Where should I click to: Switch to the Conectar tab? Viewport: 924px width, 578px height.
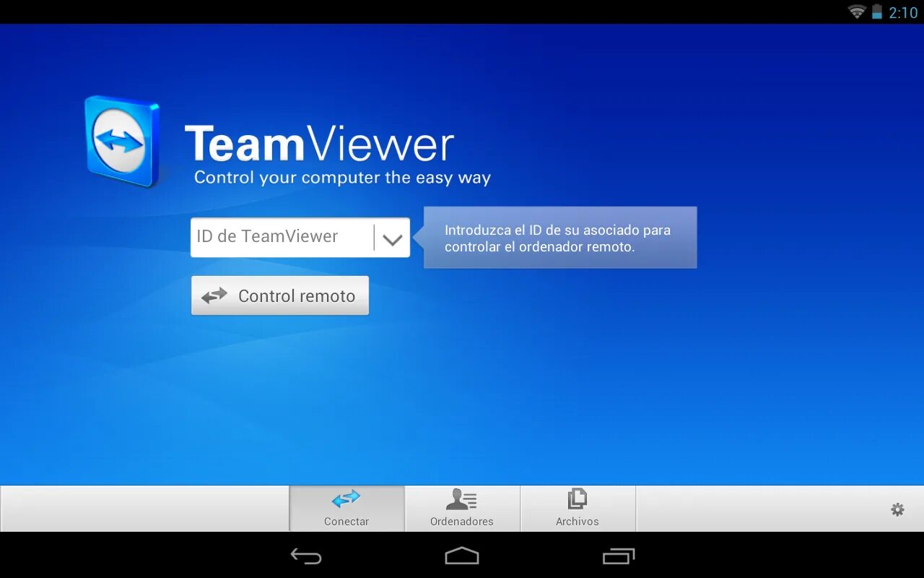pyautogui.click(x=346, y=509)
